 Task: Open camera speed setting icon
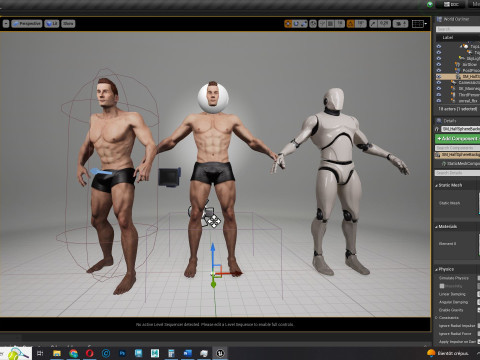click(x=400, y=24)
